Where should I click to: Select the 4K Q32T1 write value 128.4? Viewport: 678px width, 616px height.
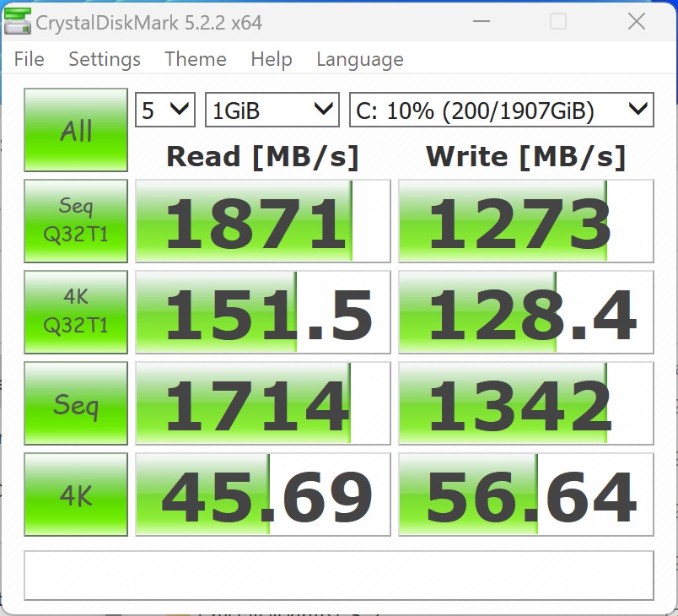point(526,312)
